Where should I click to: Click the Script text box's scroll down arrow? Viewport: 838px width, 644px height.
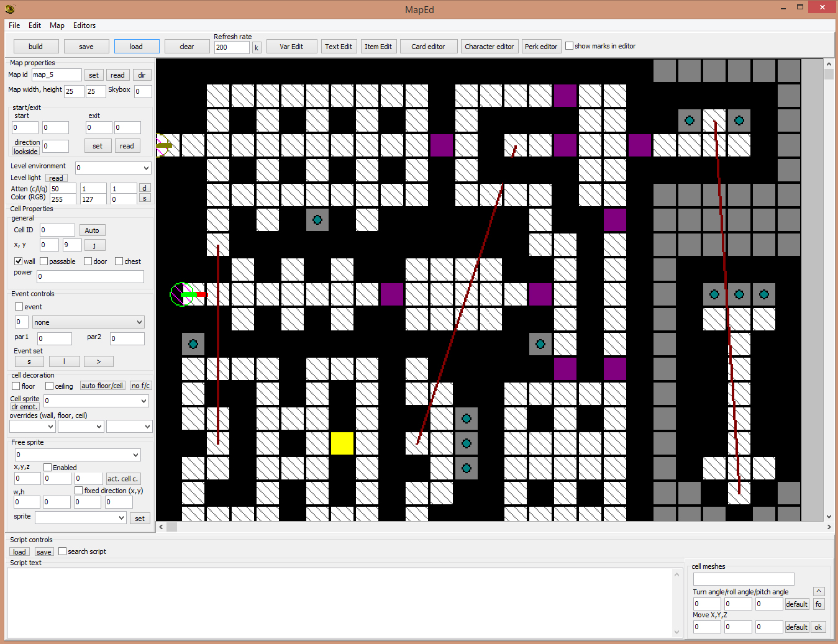coord(677,632)
